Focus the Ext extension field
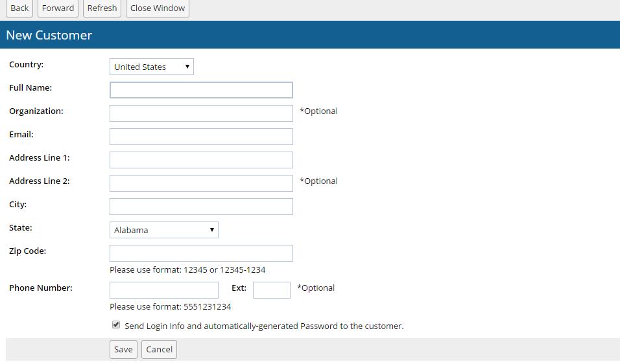The image size is (620, 364). pyautogui.click(x=271, y=290)
